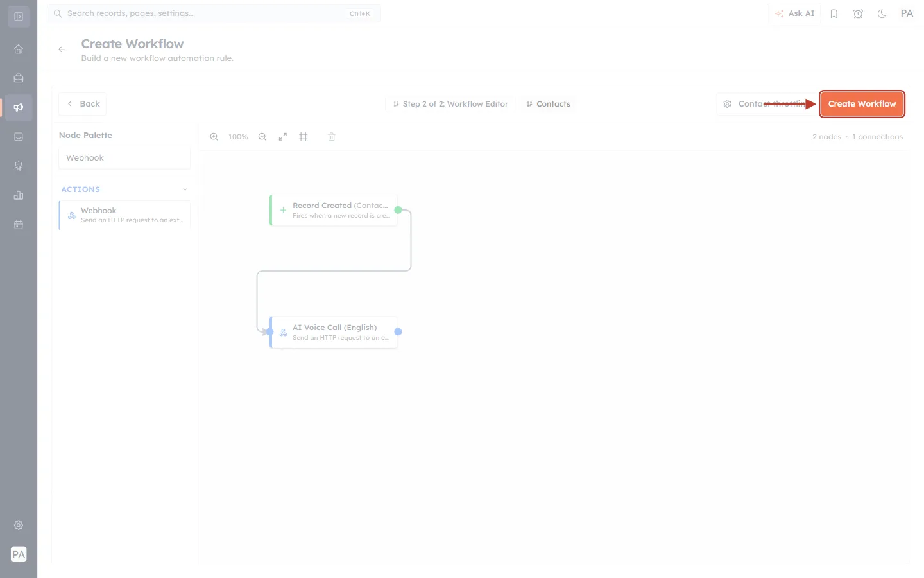
Task: Click the Ask AI button
Action: (794, 13)
